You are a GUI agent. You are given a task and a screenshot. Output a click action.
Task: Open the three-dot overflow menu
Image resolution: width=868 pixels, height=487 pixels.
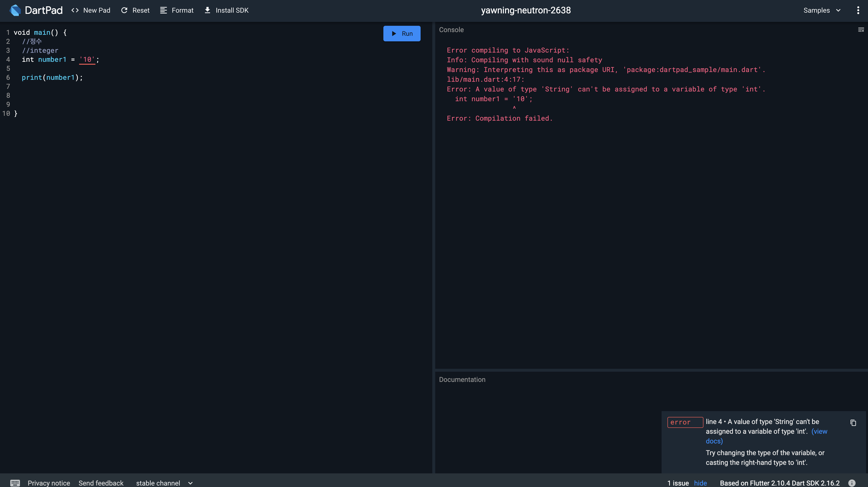click(858, 10)
